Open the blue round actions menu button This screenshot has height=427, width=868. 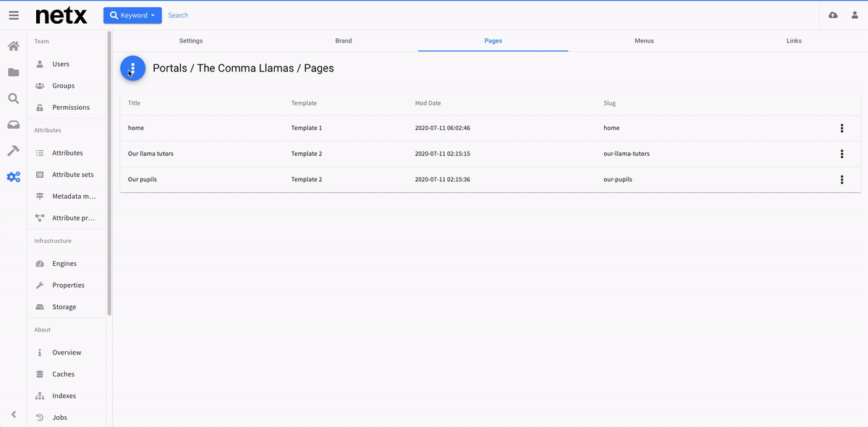point(132,69)
